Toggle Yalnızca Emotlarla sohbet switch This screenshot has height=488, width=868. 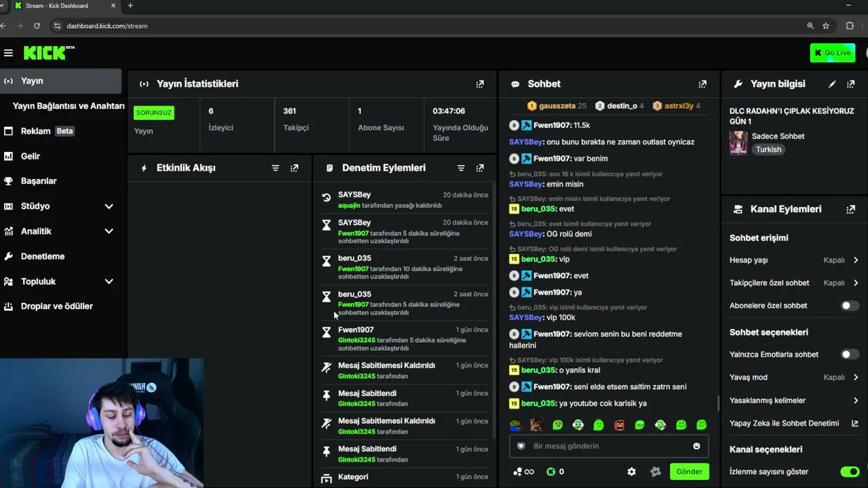click(x=850, y=354)
